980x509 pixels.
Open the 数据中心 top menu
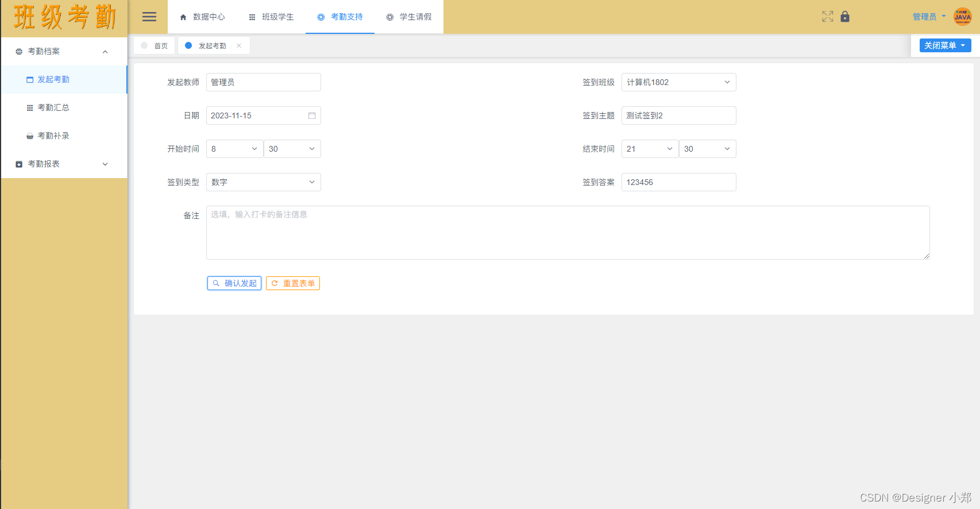coord(202,17)
